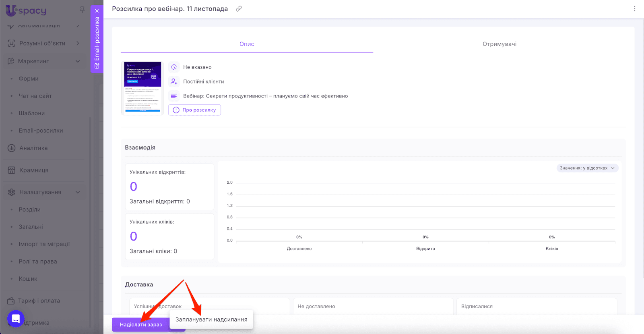Click the Крамниця store icon

click(12, 170)
